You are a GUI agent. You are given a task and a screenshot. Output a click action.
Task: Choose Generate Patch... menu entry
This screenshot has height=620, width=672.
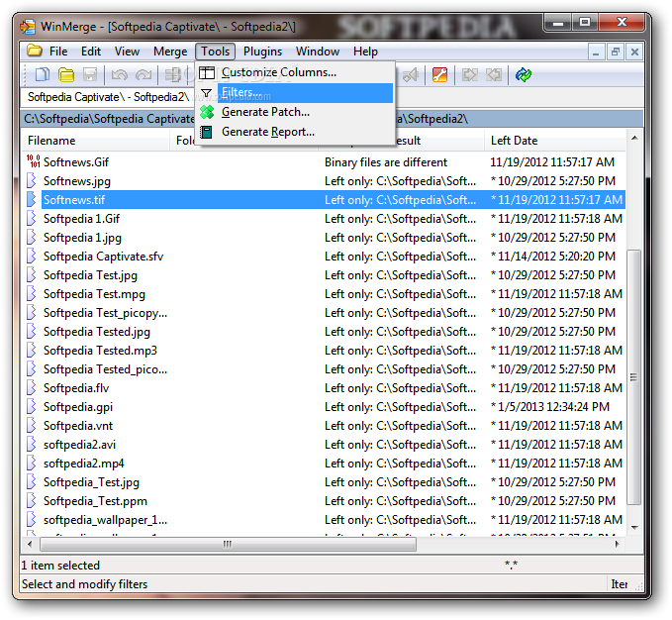click(295, 112)
